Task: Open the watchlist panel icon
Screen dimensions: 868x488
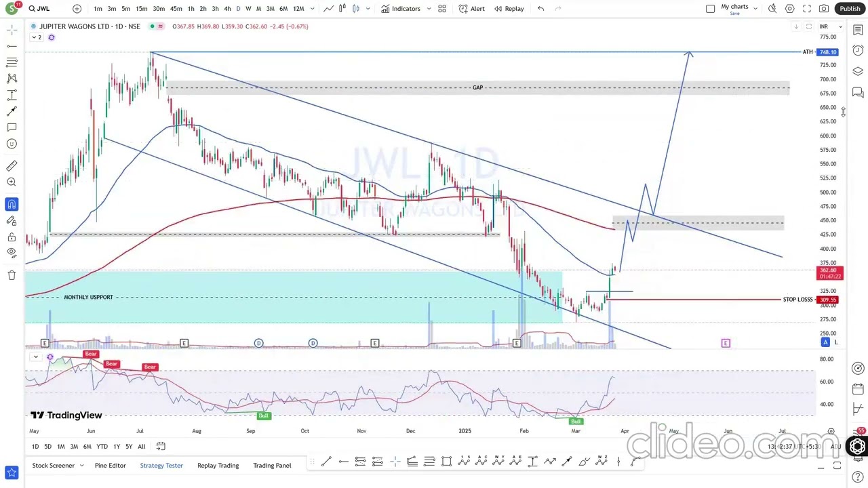Action: 858,30
